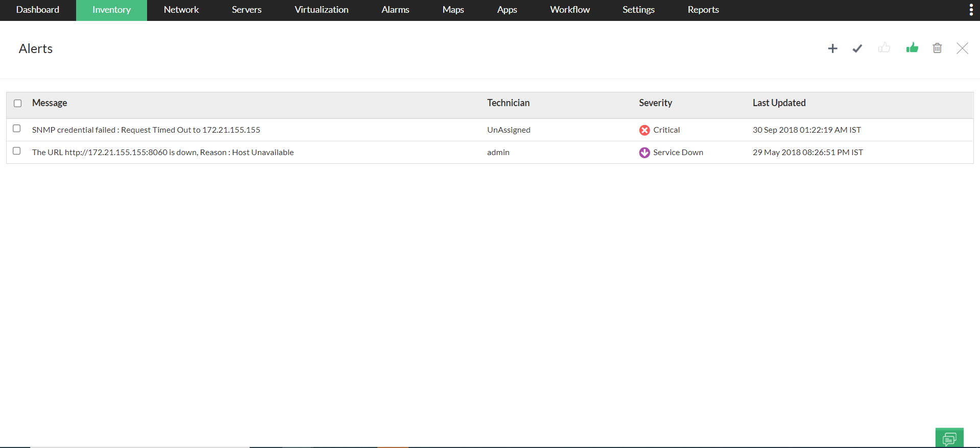Image resolution: width=980 pixels, height=448 pixels.
Task: Sort by Severity column header
Action: pos(655,103)
